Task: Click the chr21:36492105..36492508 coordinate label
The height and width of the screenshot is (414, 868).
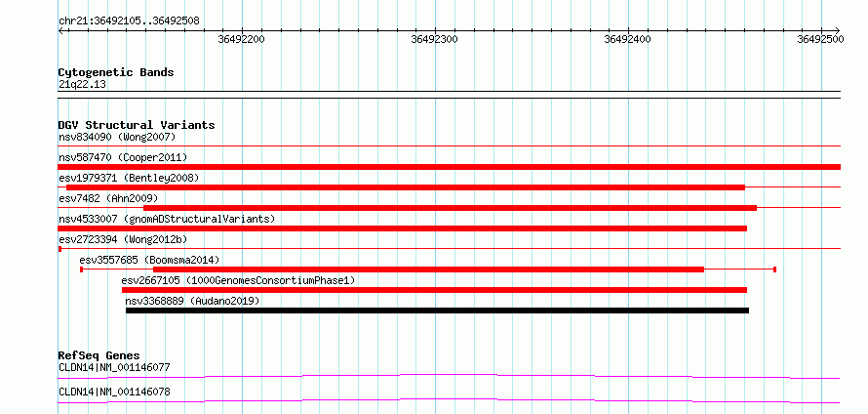Action: click(x=129, y=21)
